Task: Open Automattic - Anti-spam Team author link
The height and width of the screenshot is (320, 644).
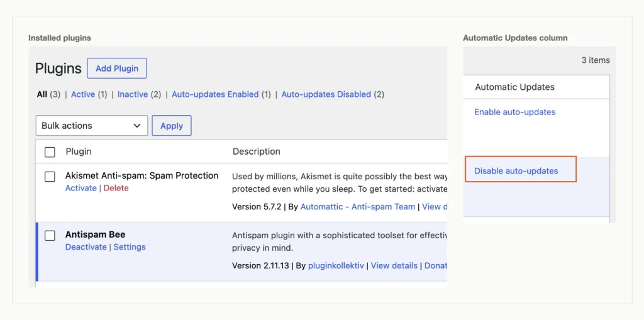Action: (x=358, y=207)
